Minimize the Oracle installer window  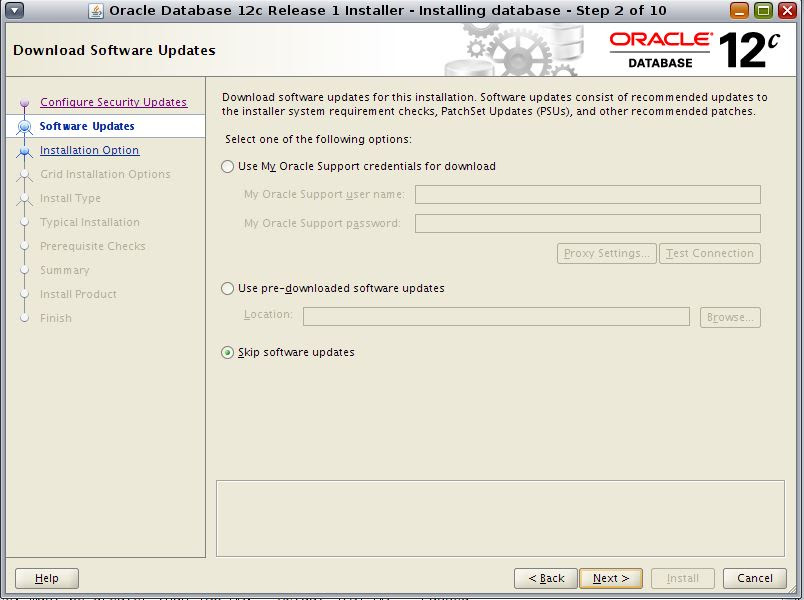tap(739, 10)
